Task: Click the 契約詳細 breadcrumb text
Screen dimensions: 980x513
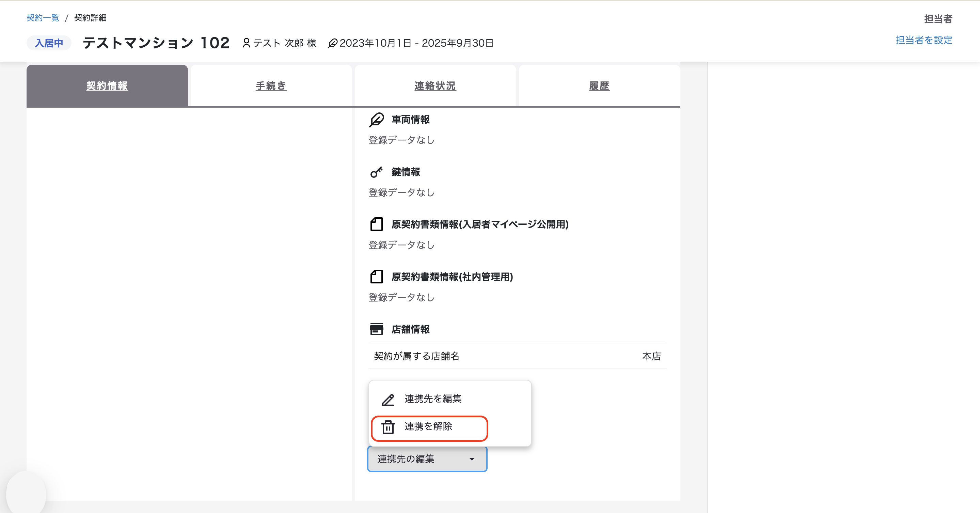Action: coord(90,18)
